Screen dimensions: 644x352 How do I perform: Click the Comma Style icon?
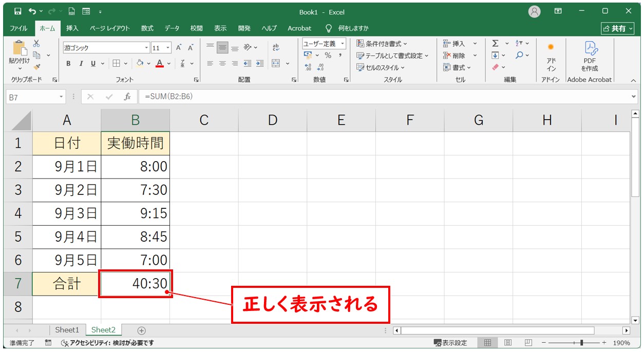(x=339, y=55)
